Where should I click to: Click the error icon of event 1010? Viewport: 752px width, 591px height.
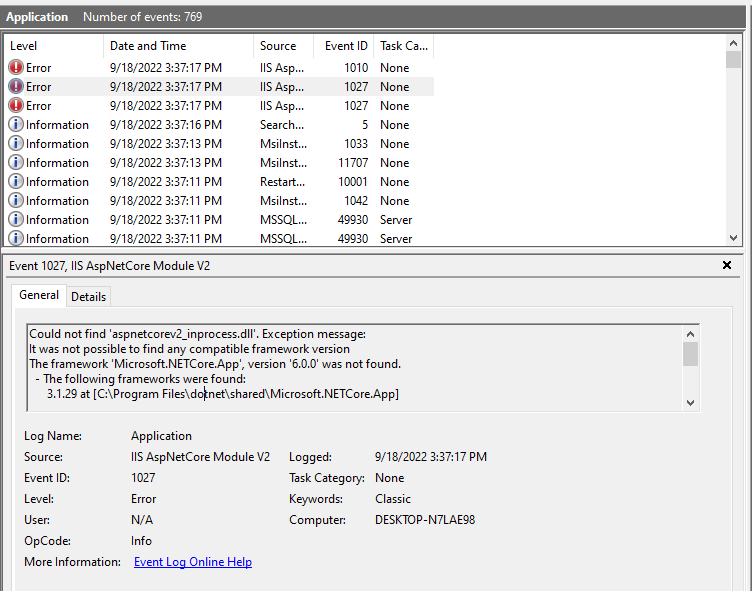point(16,67)
